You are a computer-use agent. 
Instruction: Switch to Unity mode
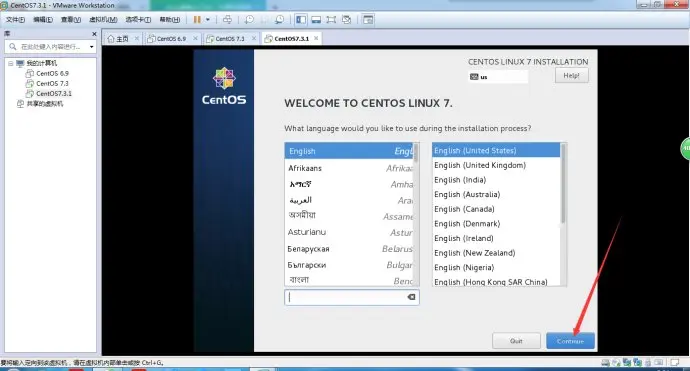pyautogui.click(x=346, y=19)
